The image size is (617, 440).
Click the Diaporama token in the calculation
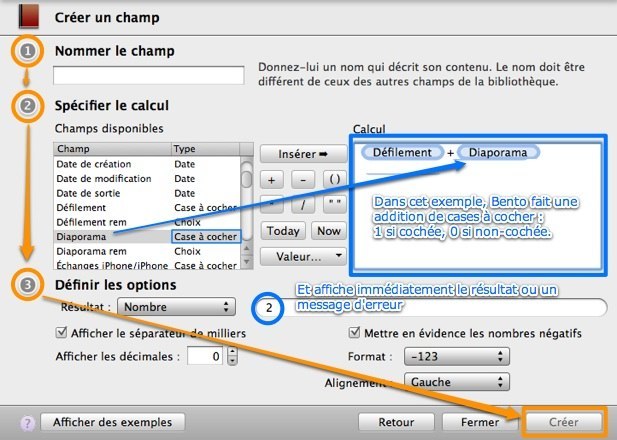pyautogui.click(x=498, y=152)
